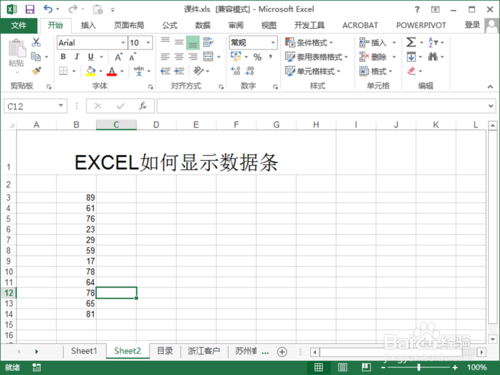This screenshot has width=500, height=375.
Task: Click the Copy icon in clipboard group
Action: (x=36, y=57)
